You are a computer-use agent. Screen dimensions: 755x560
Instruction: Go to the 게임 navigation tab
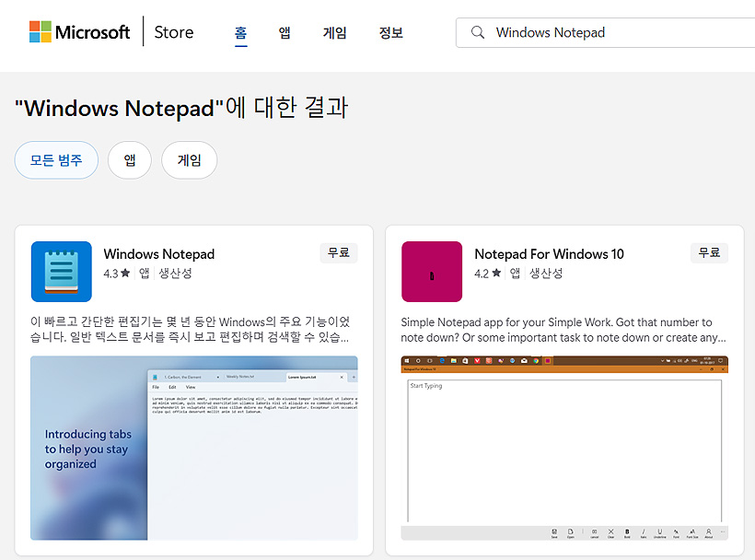click(x=334, y=33)
